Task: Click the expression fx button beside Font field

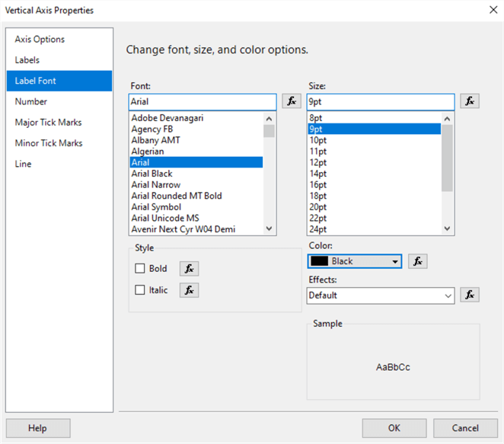Action: [292, 101]
